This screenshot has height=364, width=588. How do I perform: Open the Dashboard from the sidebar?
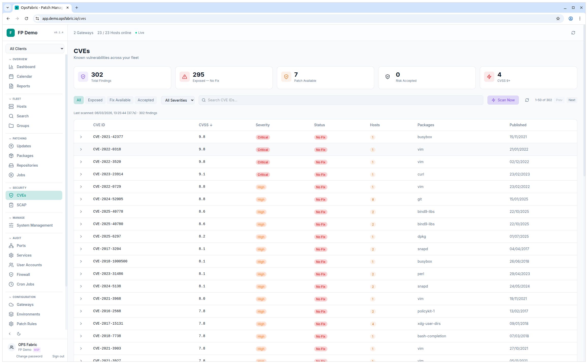click(26, 67)
